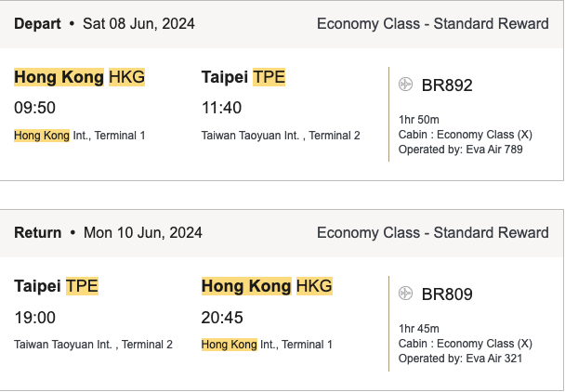Click the Sat 08 Jun, 2024 date
The width and height of the screenshot is (565, 392).
138,23
